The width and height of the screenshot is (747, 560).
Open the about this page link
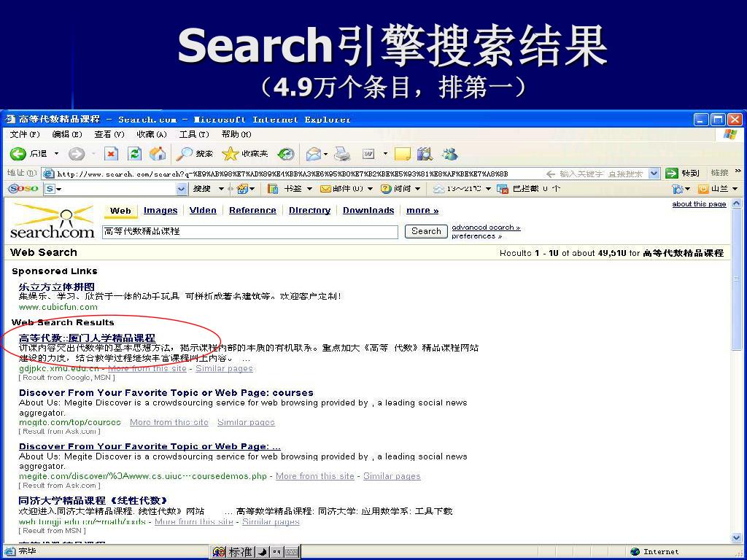pos(699,204)
